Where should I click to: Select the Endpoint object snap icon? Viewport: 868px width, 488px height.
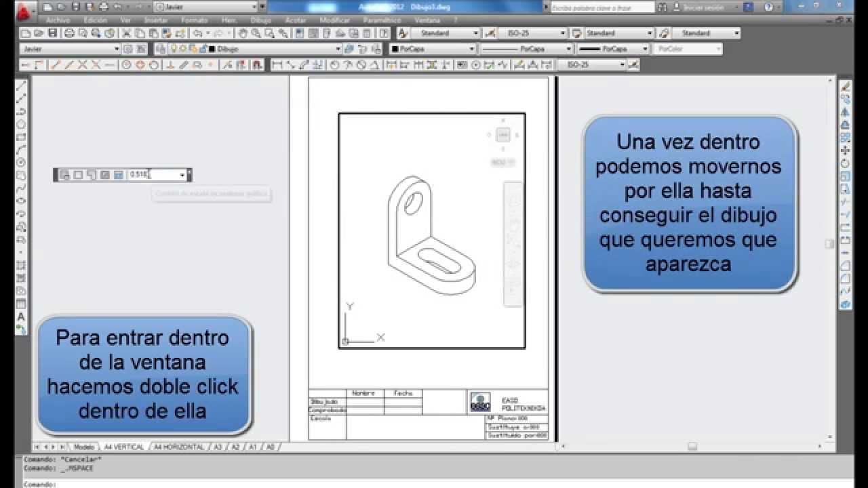[55, 65]
